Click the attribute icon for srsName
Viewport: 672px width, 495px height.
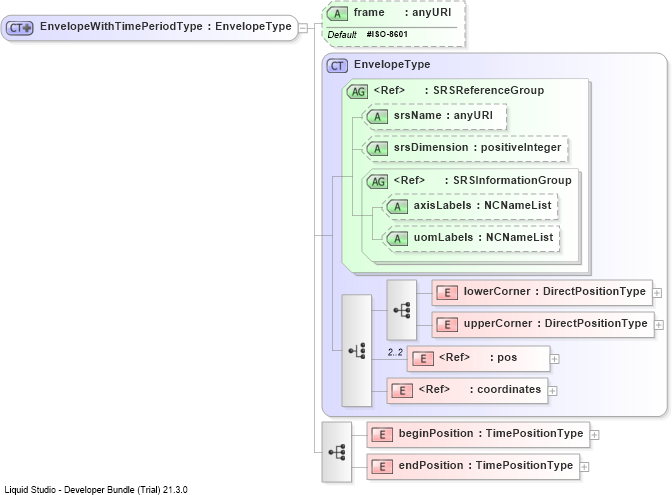(x=377, y=116)
